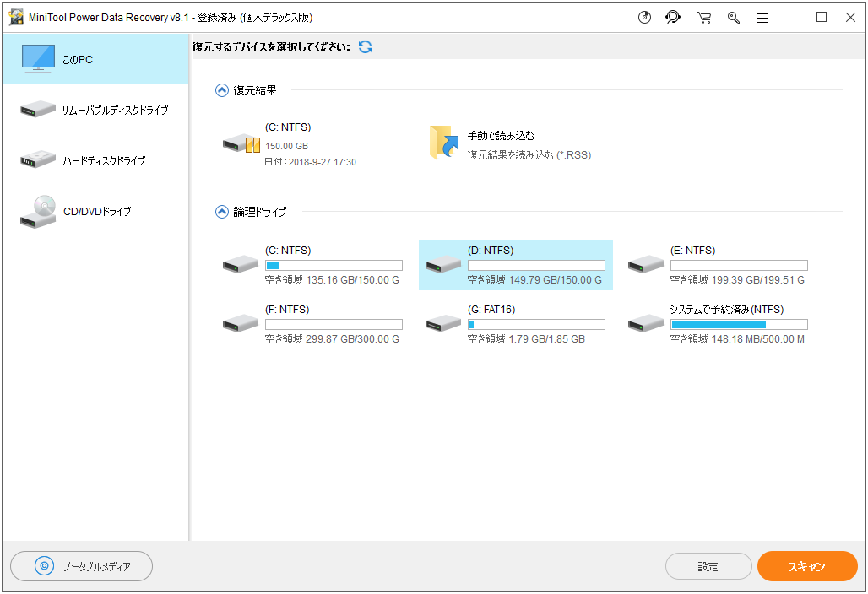868x594 pixels.
Task: Maximize the MiniTool window
Action: 822,18
